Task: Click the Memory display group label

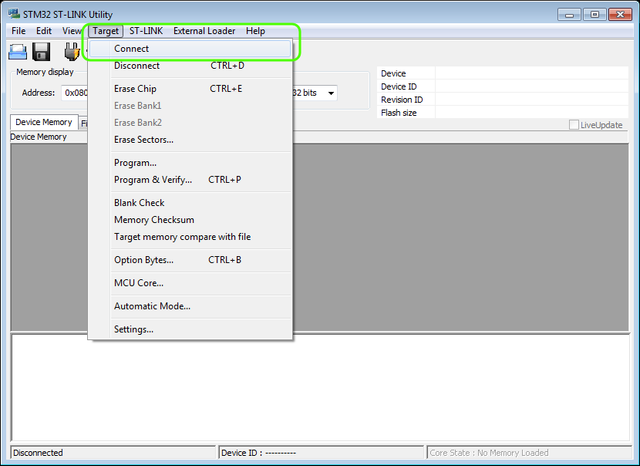Action: coord(45,72)
